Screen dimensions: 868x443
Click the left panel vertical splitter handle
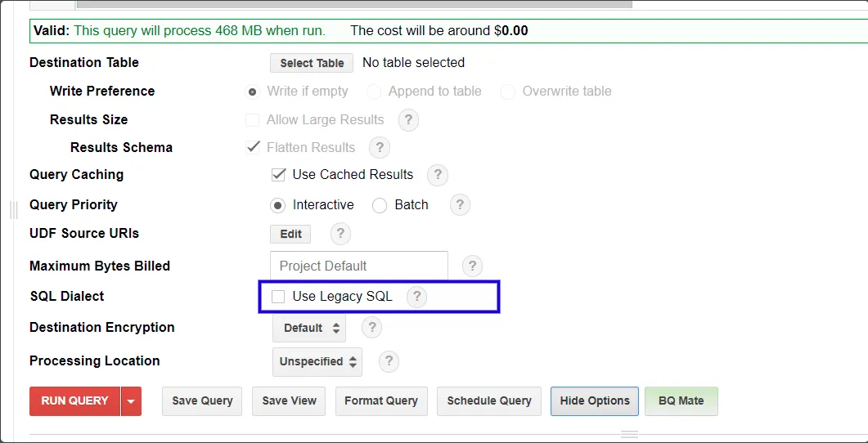(x=14, y=211)
